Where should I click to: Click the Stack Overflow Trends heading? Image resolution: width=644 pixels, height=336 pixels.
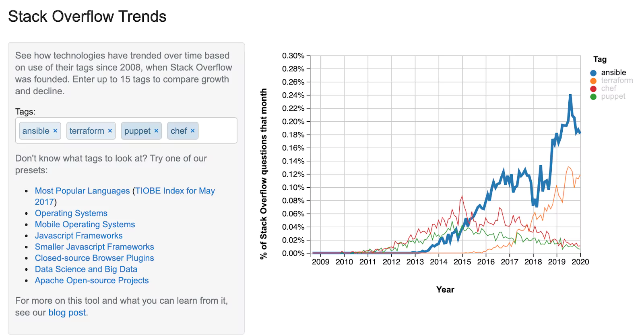(87, 17)
